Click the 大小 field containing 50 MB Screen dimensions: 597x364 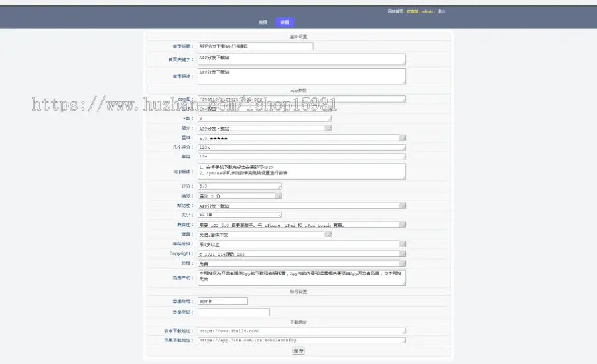coord(239,215)
